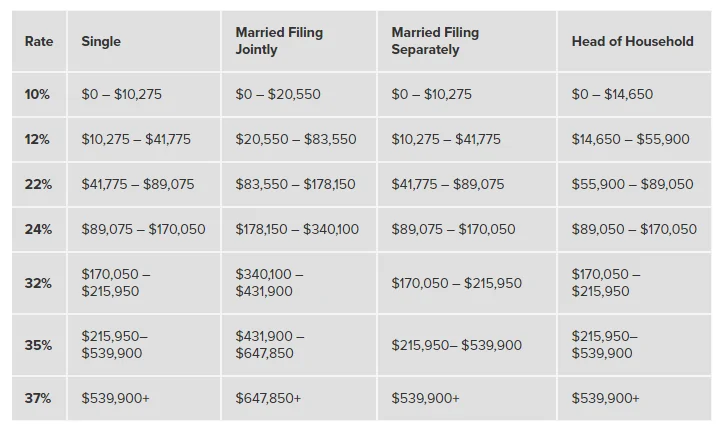The image size is (722, 430).
Task: Click the $0 – $20,550 cell
Action: tap(299, 94)
